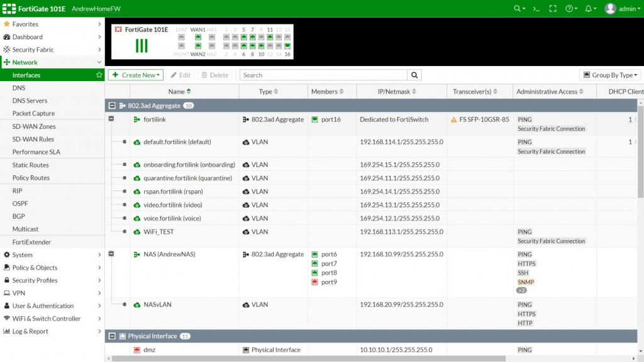Click the fortilink aggregate icon
This screenshot has height=362, width=644.
point(136,120)
